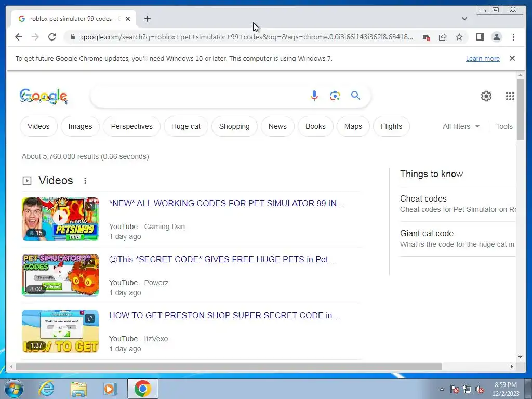Open the Chrome side panel
This screenshot has width=532, height=399.
(480, 37)
